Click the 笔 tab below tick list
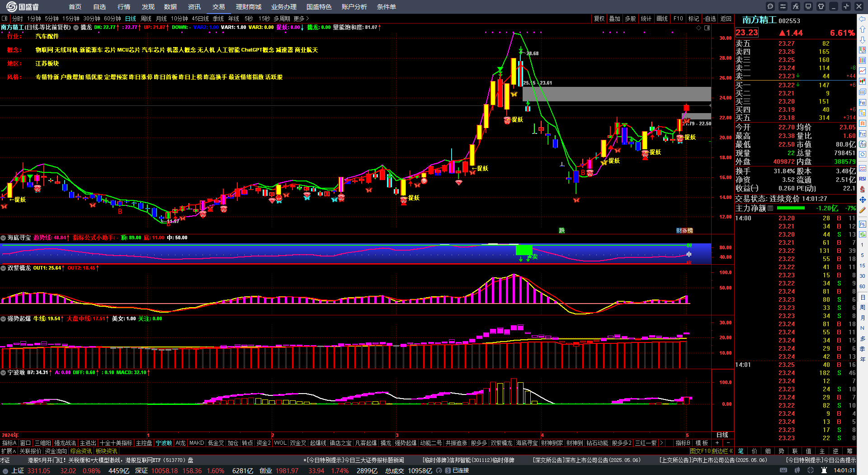The width and height of the screenshot is (868, 475). tap(741, 451)
